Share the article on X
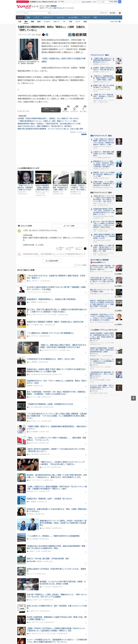 click(43, 35)
